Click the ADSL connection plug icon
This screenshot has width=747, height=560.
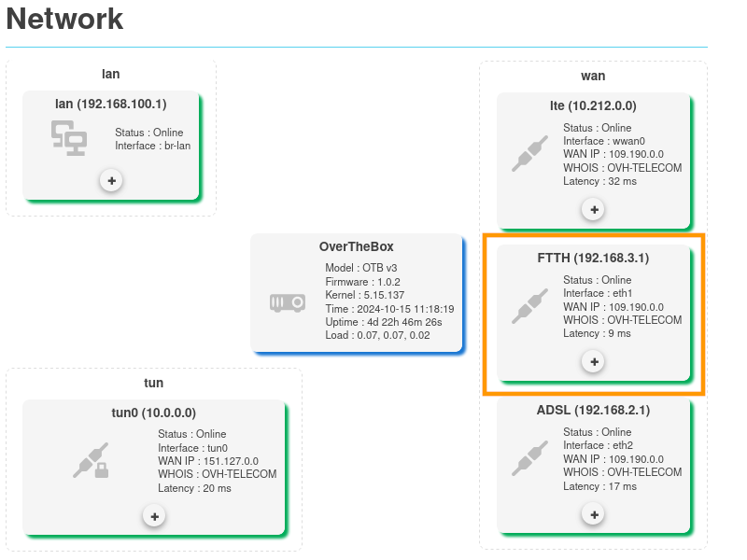[529, 458]
